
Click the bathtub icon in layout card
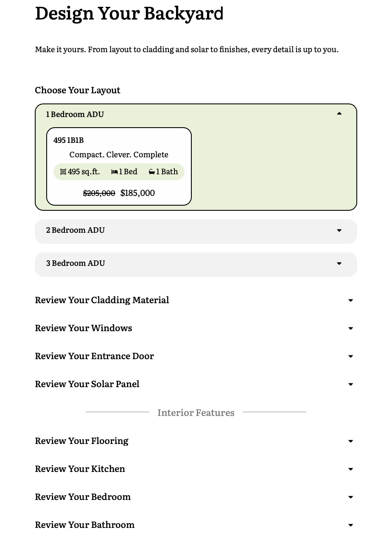coord(151,172)
